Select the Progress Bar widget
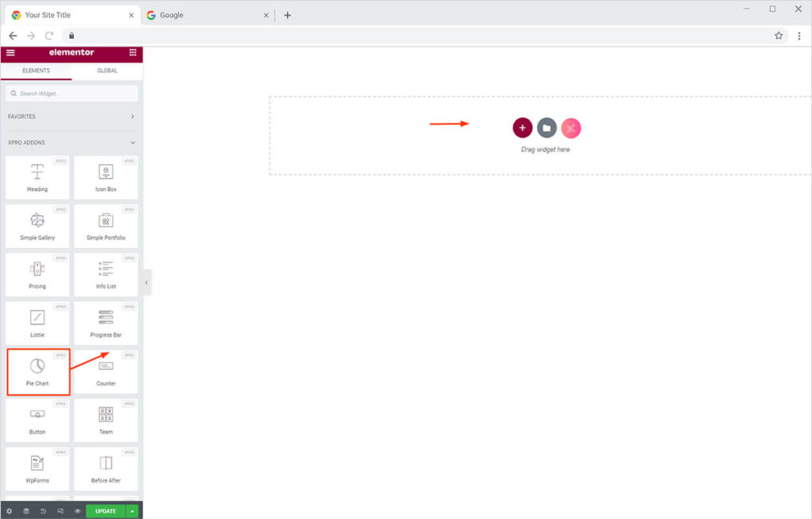812x519 pixels. 105,323
